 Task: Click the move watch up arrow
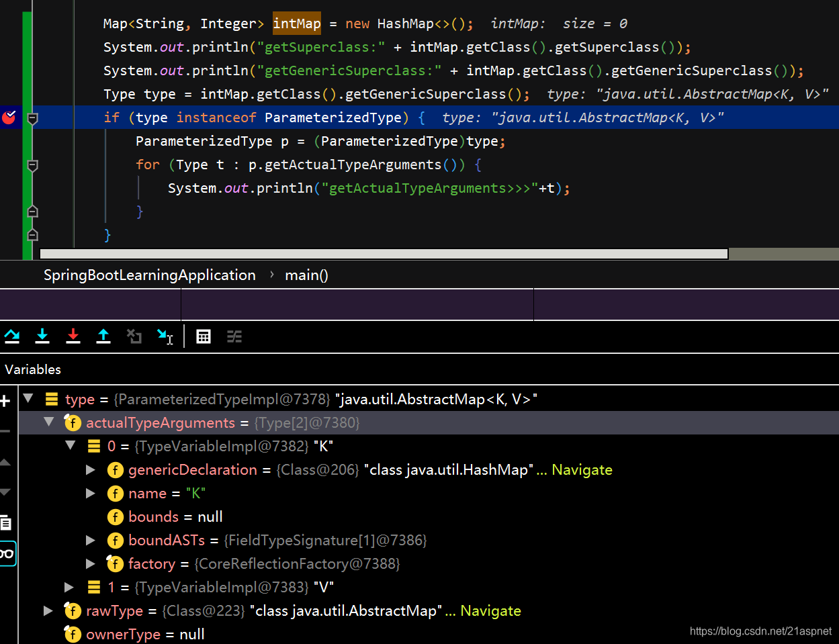5,462
